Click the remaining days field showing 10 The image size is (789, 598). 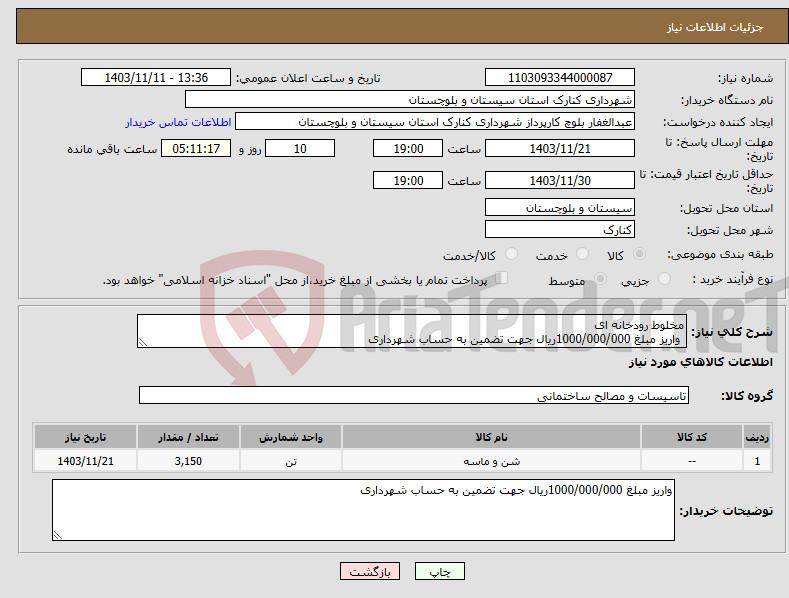coord(300,148)
